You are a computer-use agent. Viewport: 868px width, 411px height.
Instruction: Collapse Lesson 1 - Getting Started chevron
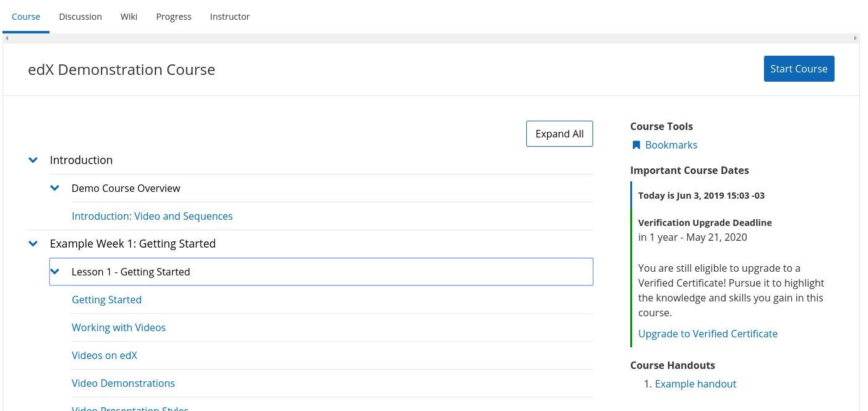55,272
